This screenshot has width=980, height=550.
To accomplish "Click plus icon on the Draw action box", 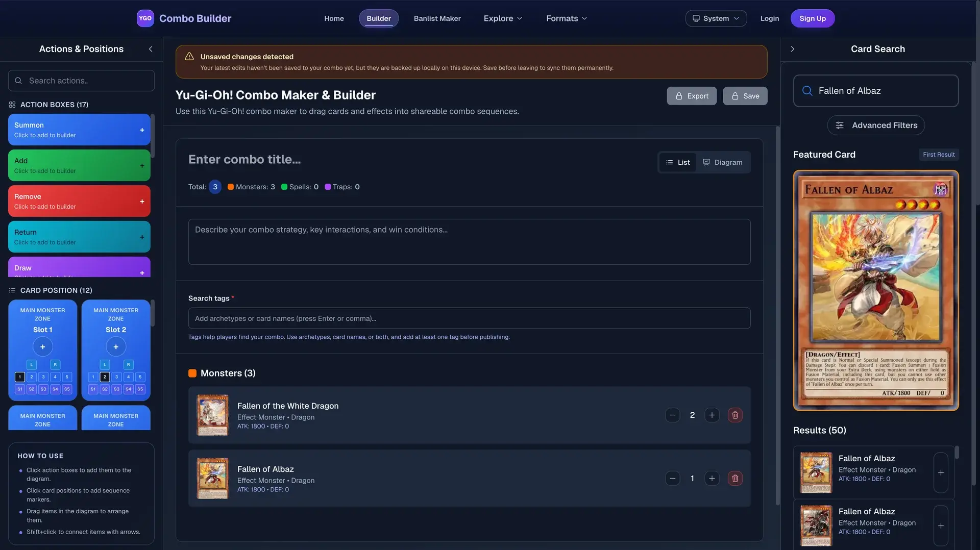I will tap(142, 273).
